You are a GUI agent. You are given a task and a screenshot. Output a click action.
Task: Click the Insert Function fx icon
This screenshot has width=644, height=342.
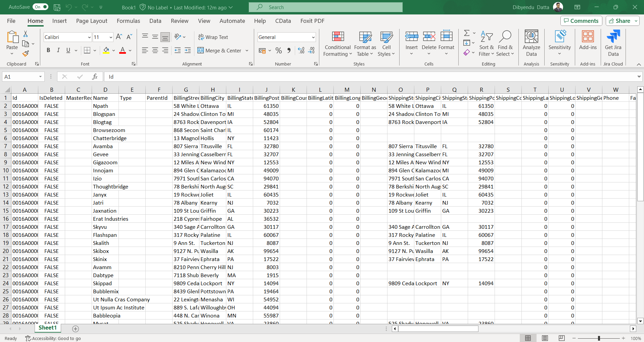(x=95, y=77)
